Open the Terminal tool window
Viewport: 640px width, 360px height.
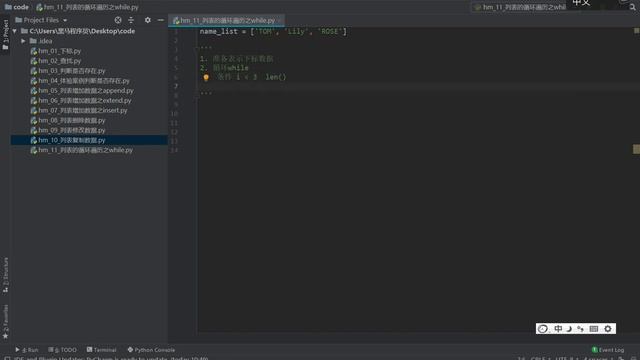click(102, 350)
